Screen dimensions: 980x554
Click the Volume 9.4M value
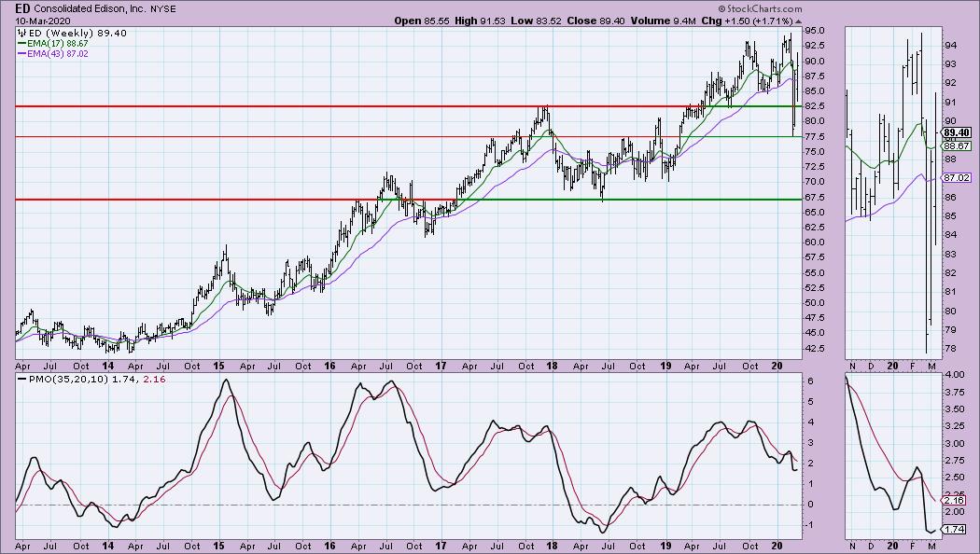pyautogui.click(x=663, y=21)
